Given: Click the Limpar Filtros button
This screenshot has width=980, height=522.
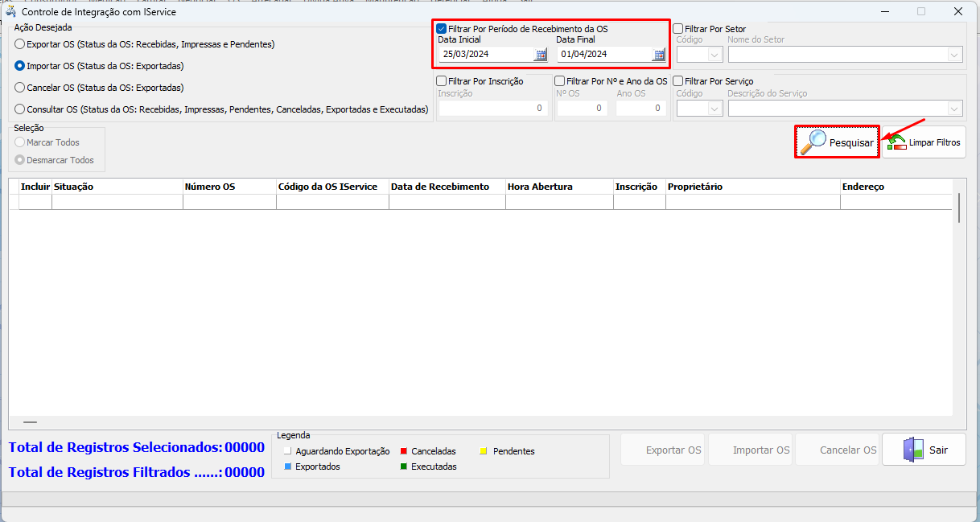Looking at the screenshot, I should pos(924,142).
